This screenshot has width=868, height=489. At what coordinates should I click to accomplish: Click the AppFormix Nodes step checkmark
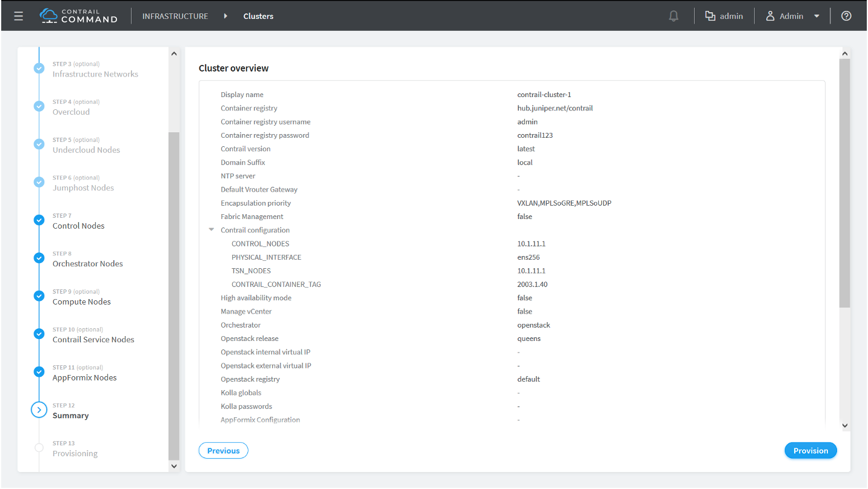(x=39, y=372)
